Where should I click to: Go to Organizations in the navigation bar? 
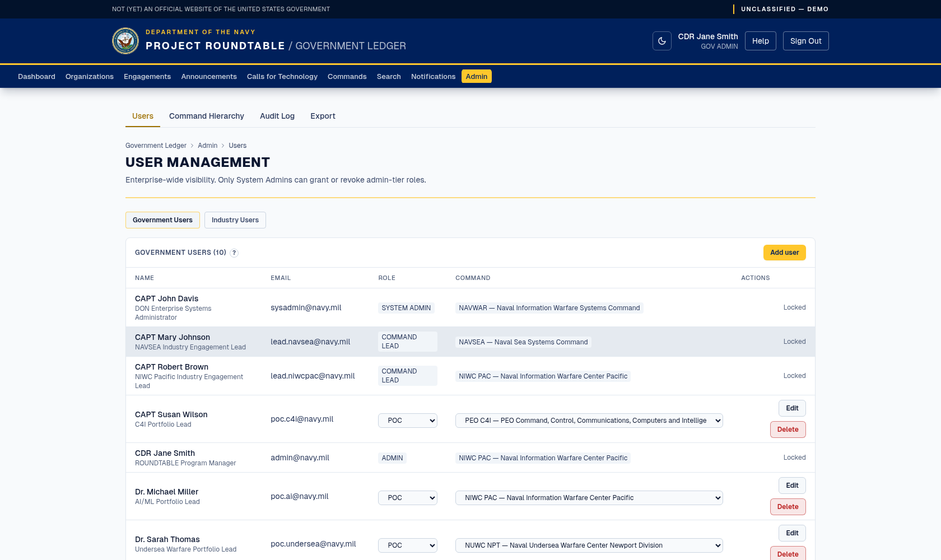[90, 77]
